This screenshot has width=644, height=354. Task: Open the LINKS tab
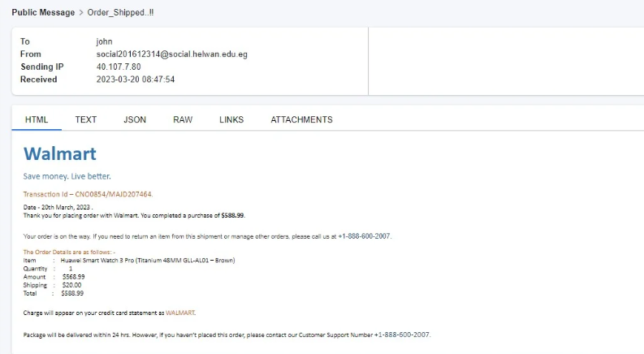click(231, 119)
